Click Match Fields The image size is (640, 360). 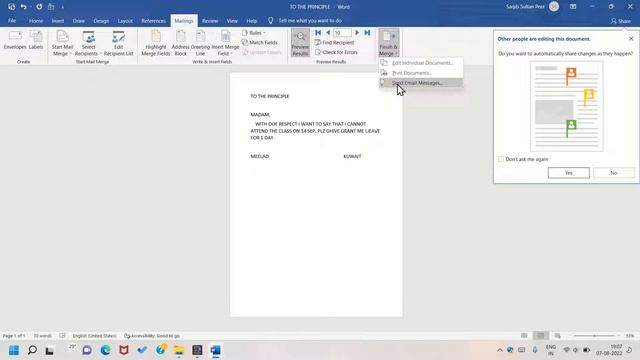coord(260,42)
